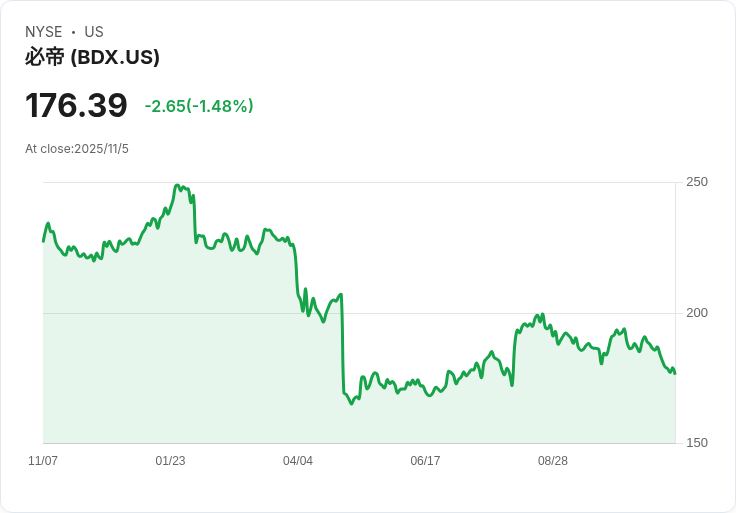Click the 200 y-axis label
The width and height of the screenshot is (736, 513).
696,313
